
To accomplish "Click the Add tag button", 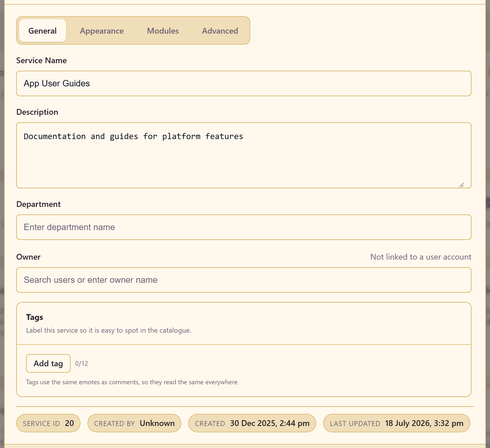I will (48, 363).
